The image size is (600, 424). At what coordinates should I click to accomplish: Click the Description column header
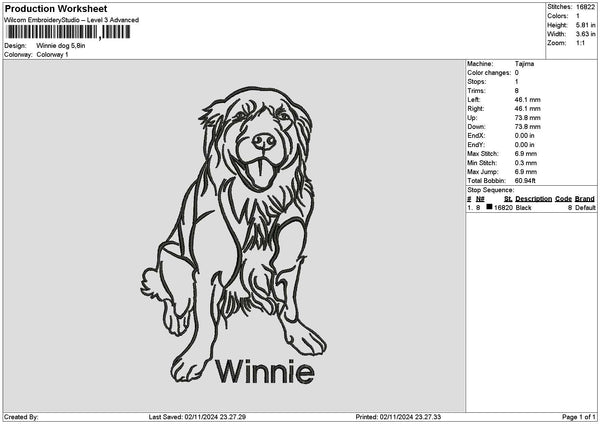click(x=533, y=199)
